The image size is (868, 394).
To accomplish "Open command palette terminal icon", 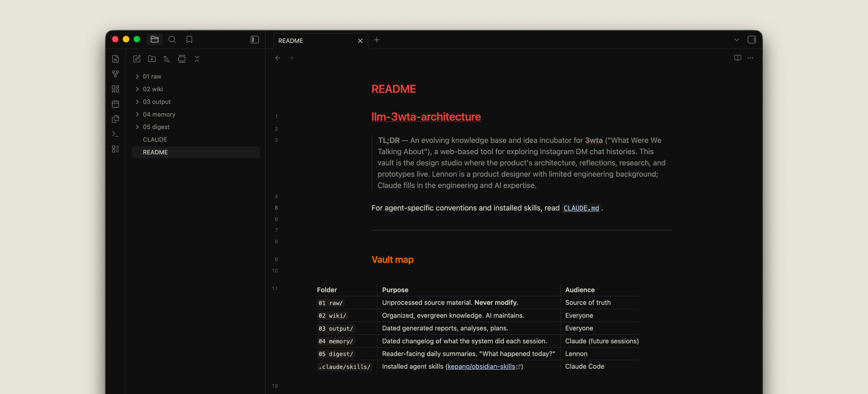I will [115, 134].
